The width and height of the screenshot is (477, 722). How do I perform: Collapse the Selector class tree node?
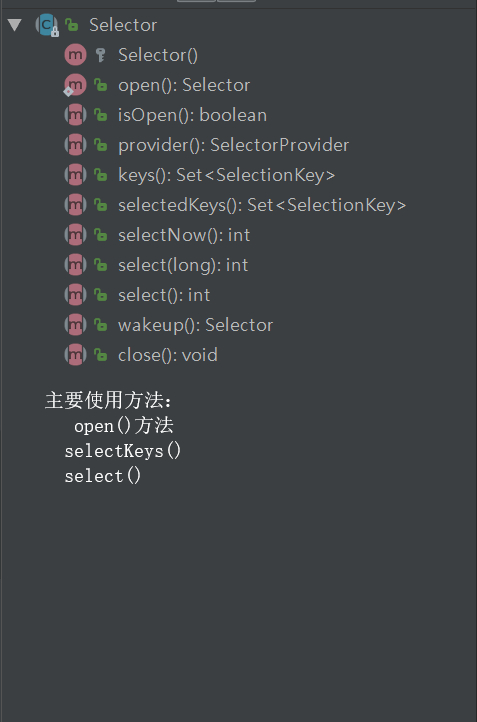tap(15, 25)
